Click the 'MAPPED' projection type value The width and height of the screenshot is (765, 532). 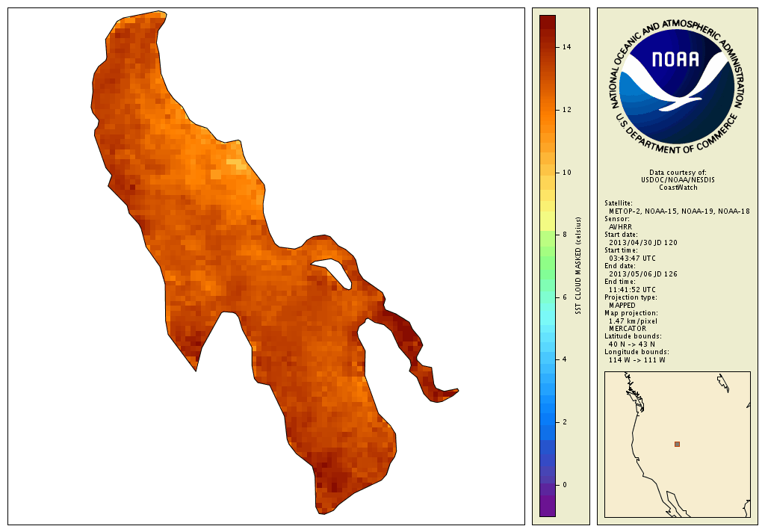click(622, 305)
